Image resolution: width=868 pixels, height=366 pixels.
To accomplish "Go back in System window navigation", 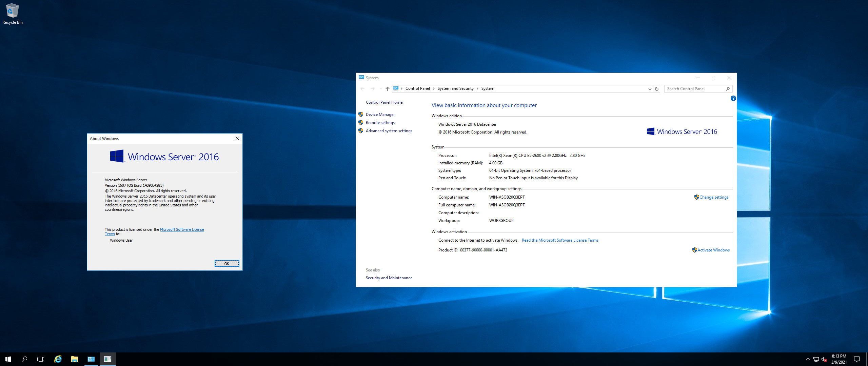I will coord(362,89).
